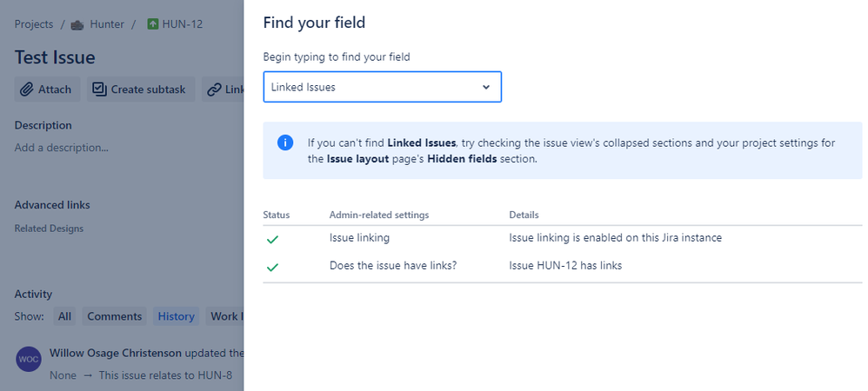Click 'Issue HUN-12 has links' details text
Screen dimensions: 868x391
pos(565,266)
